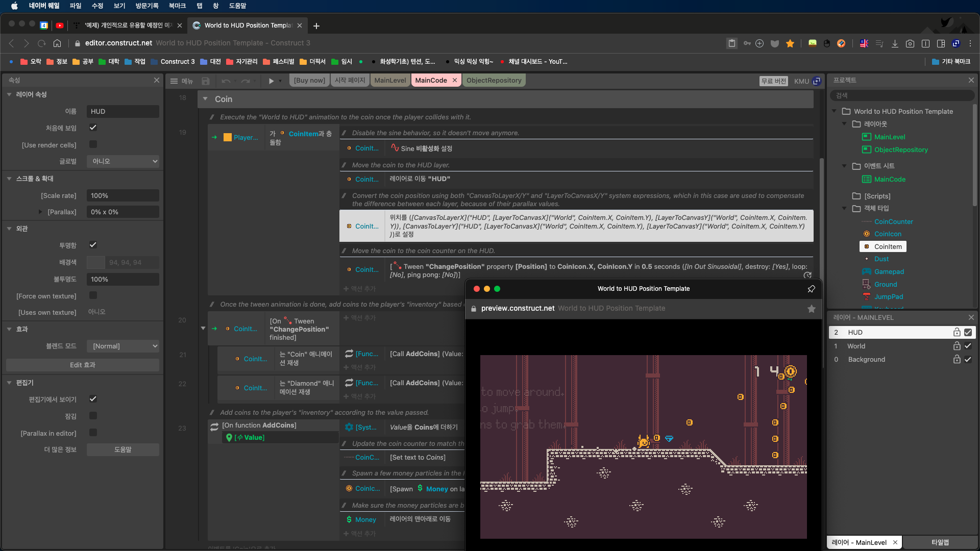This screenshot has height=551, width=980.
Task: Click the Edit 효과 button
Action: coord(83,365)
